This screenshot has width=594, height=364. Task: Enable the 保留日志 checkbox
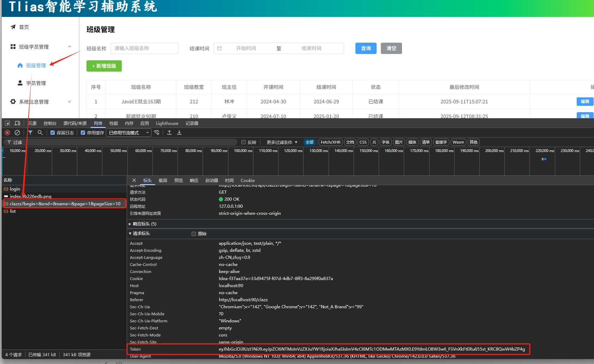tap(53, 133)
